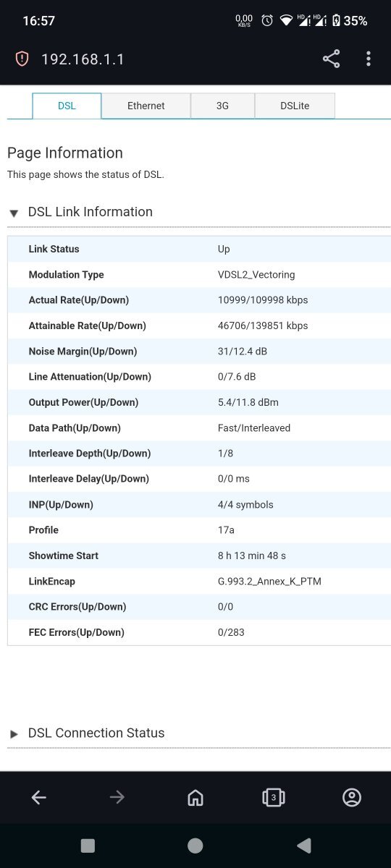The image size is (391, 868).
Task: Tap the Android home circle button
Action: pyautogui.click(x=195, y=846)
